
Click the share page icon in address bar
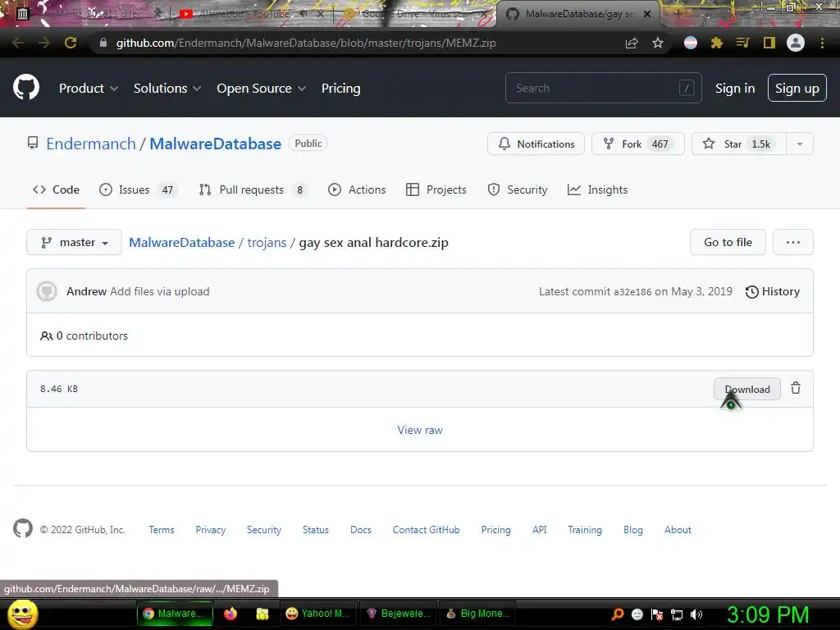(632, 43)
